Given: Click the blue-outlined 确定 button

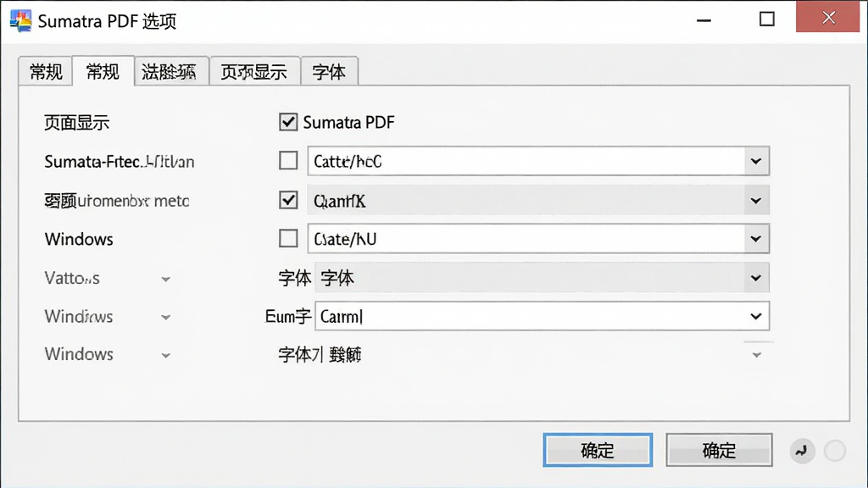Looking at the screenshot, I should (x=598, y=450).
